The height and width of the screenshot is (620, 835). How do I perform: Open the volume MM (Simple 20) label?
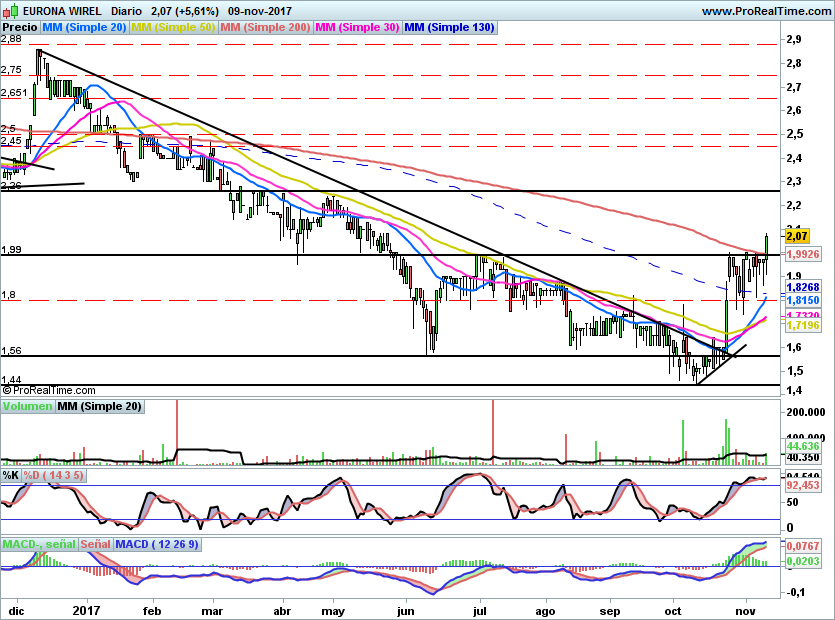[100, 406]
